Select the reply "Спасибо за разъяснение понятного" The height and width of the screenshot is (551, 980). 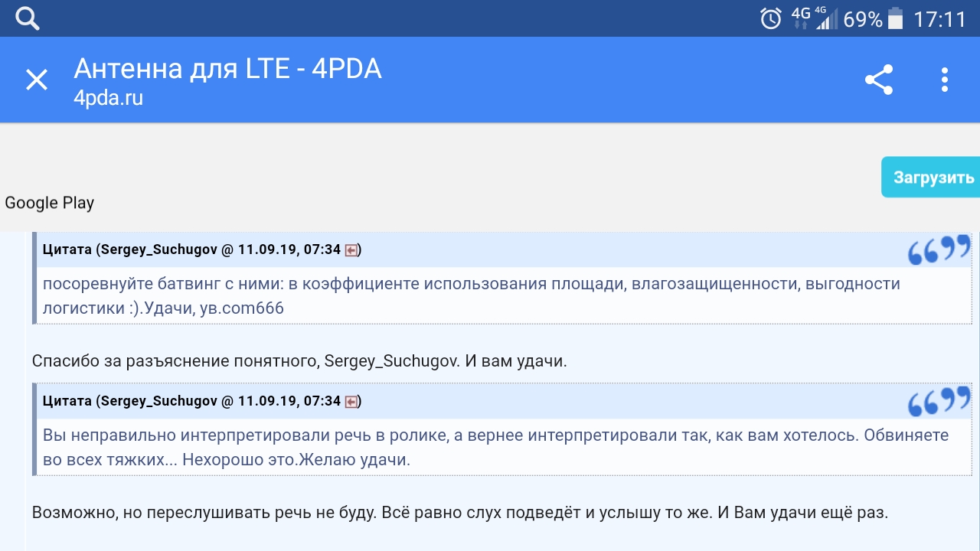tap(299, 360)
